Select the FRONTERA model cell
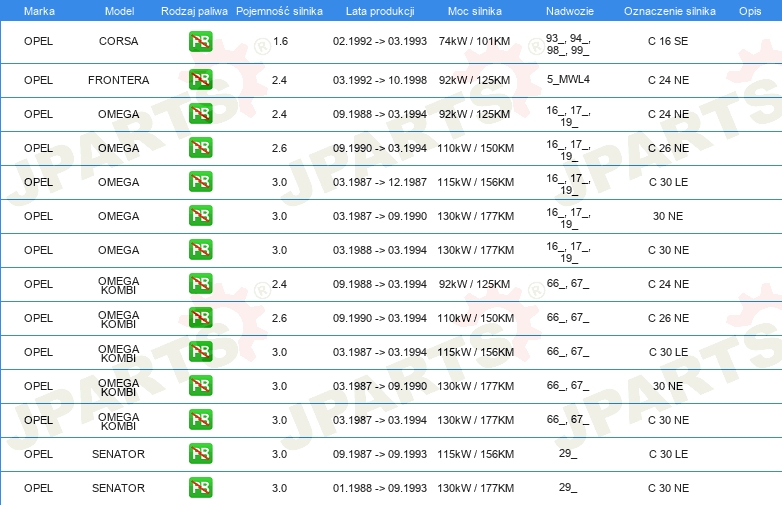The width and height of the screenshot is (782, 505). click(118, 80)
